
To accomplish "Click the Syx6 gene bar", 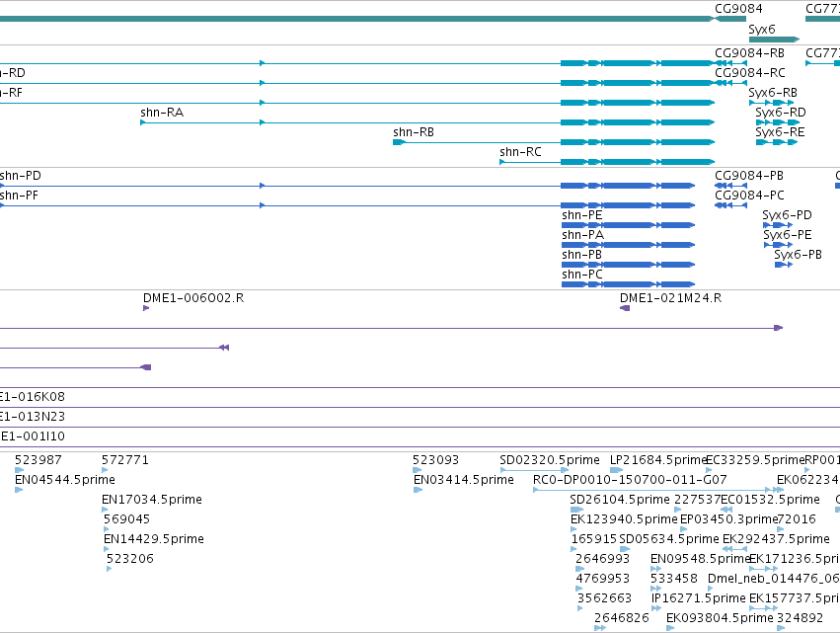I will [x=774, y=40].
